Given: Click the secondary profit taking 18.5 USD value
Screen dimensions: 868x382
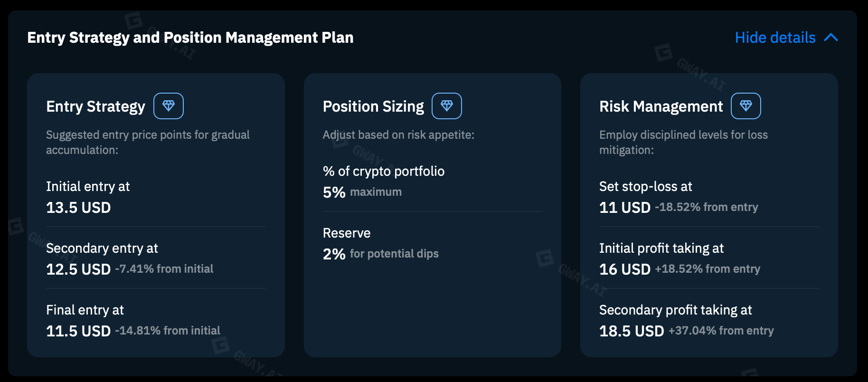Looking at the screenshot, I should 632,331.
